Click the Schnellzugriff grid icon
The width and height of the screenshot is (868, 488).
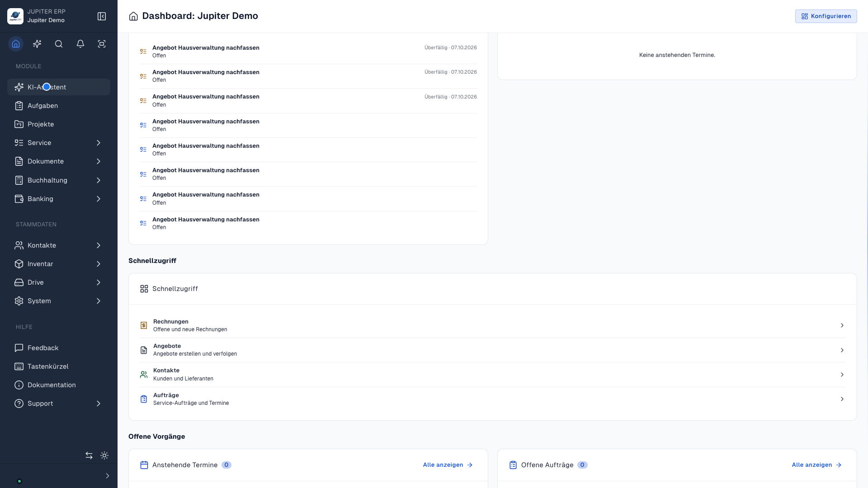coord(144,289)
